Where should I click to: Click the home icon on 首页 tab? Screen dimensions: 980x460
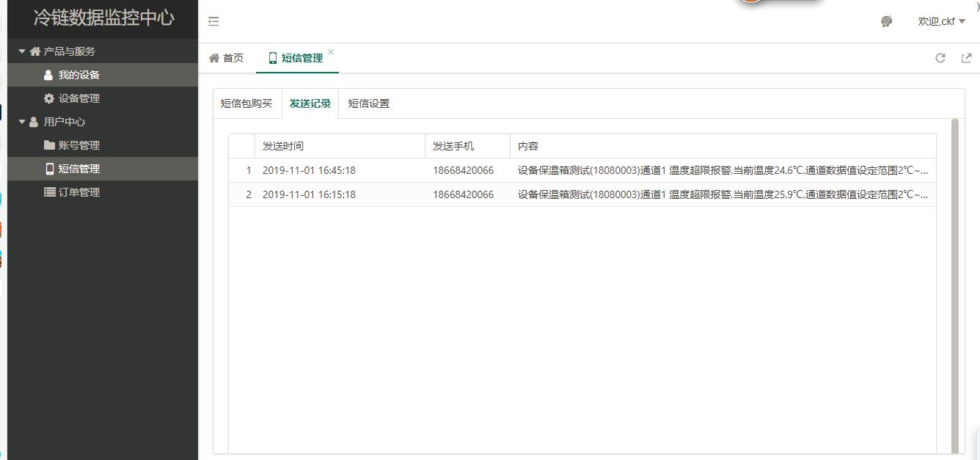(x=214, y=58)
